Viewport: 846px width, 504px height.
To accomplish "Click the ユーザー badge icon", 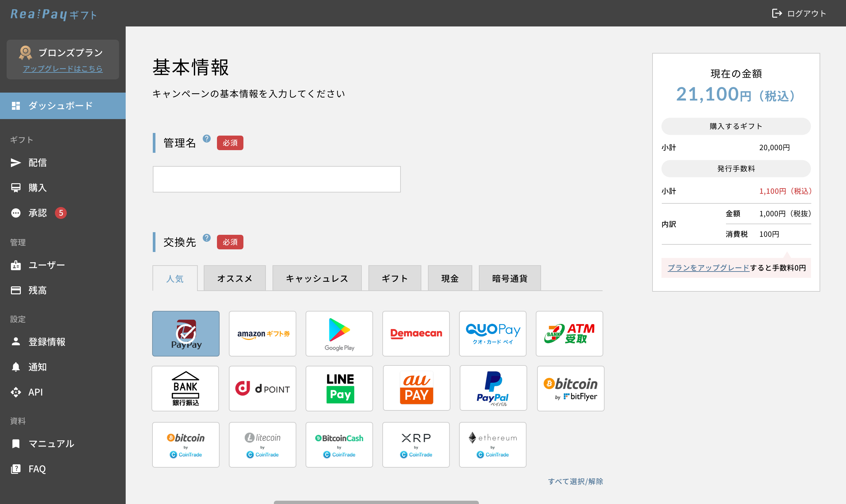I will point(16,265).
